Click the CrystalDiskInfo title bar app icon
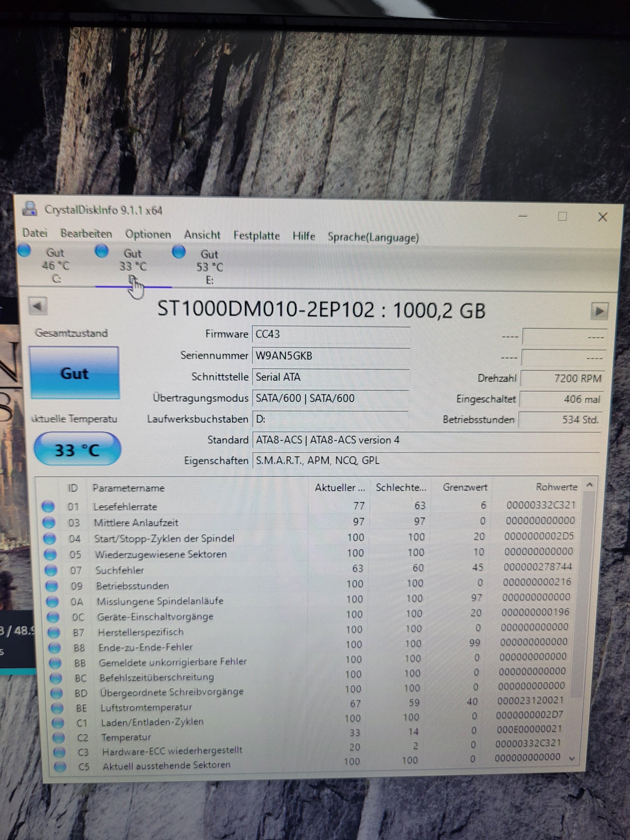The image size is (630, 840). pyautogui.click(x=30, y=209)
